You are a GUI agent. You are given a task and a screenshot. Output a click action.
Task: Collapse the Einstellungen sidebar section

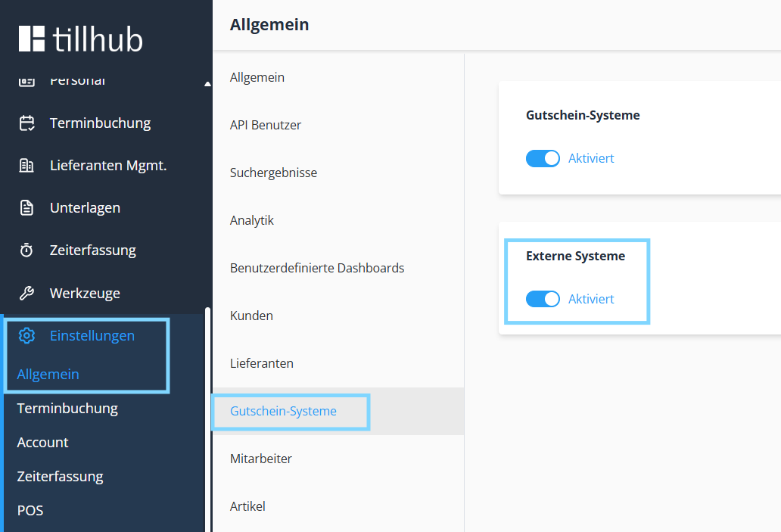92,336
